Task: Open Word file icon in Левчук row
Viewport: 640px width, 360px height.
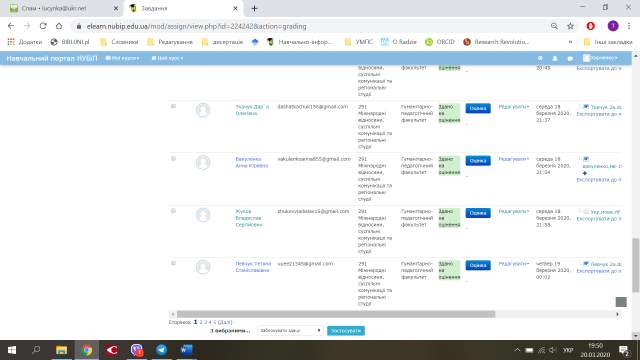Action: click(x=586, y=264)
